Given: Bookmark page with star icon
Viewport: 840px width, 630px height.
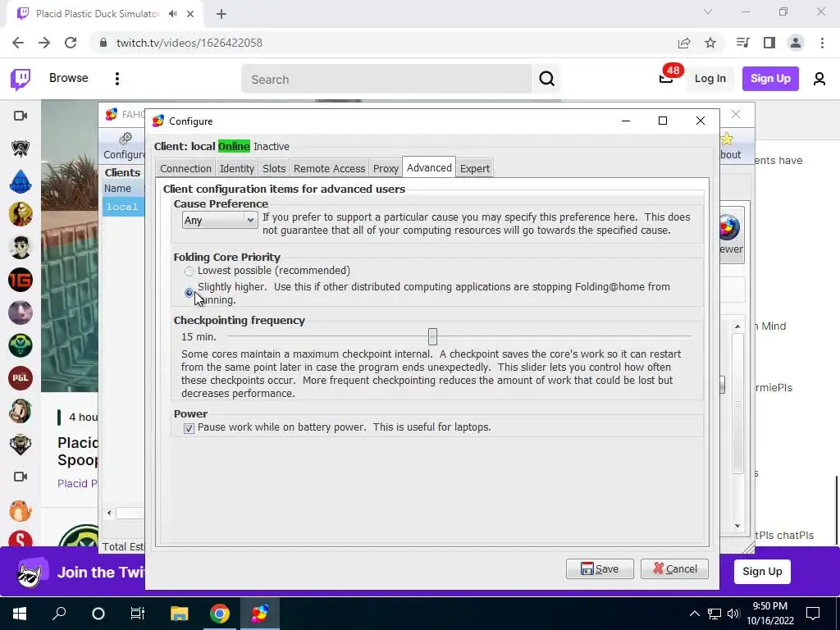Looking at the screenshot, I should 710,43.
